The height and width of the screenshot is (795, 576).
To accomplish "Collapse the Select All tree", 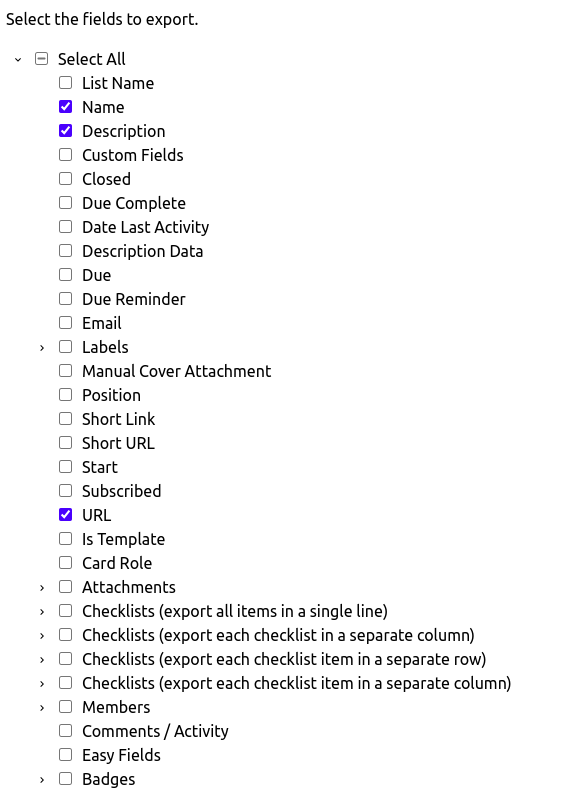I will (18, 59).
